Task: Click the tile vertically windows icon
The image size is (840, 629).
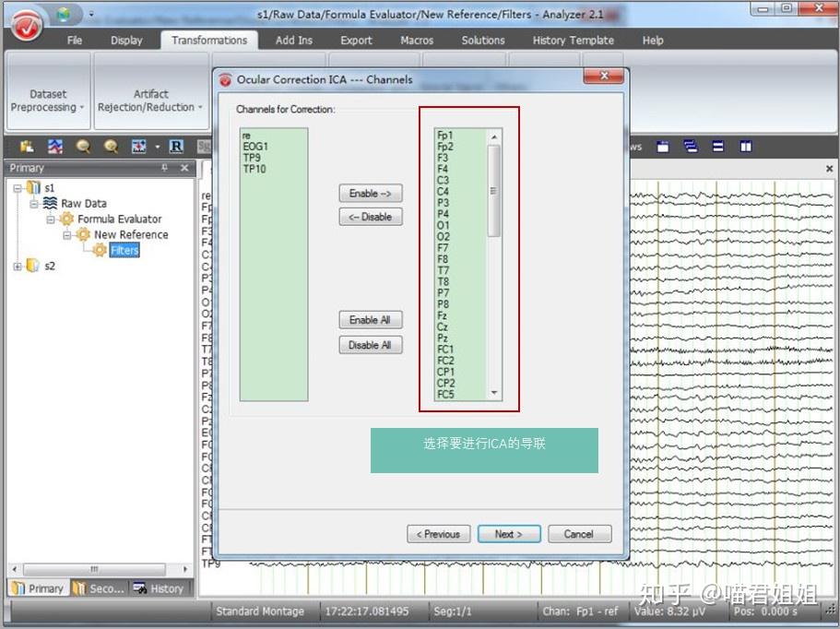Action: coord(746,147)
